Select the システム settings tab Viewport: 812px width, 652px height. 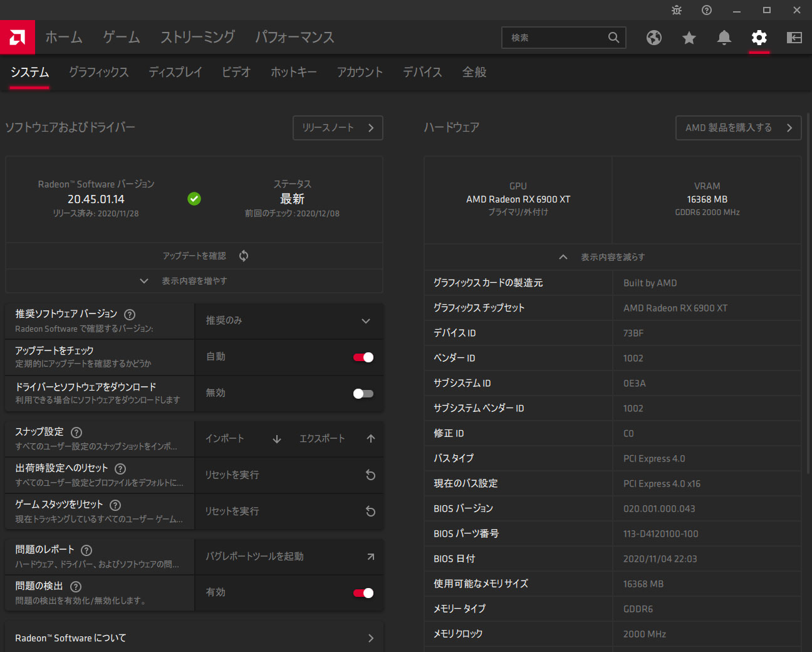pos(29,72)
